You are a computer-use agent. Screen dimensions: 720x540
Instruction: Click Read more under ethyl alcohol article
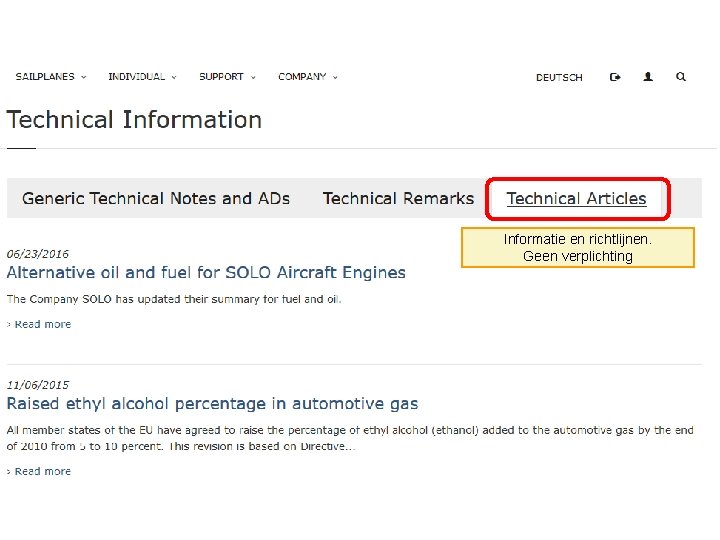point(42,471)
